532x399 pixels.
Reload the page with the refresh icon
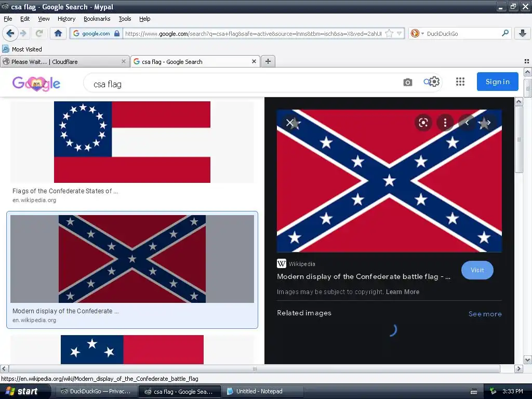coord(39,33)
